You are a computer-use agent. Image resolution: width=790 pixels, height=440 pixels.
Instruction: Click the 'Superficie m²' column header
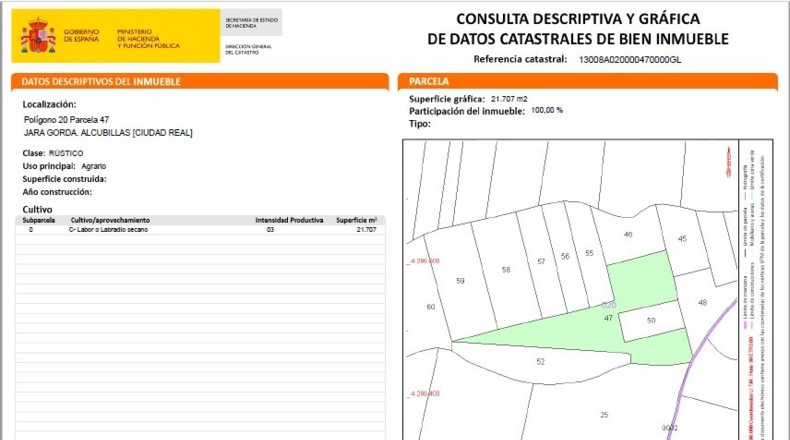click(x=356, y=220)
